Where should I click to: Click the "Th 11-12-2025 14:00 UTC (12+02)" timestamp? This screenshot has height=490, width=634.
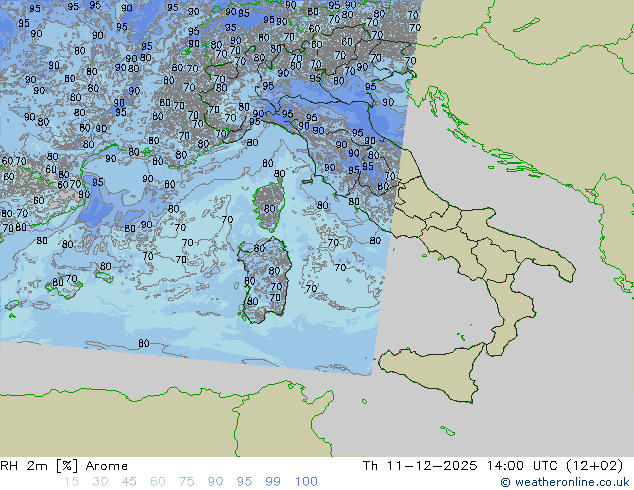tap(493, 466)
